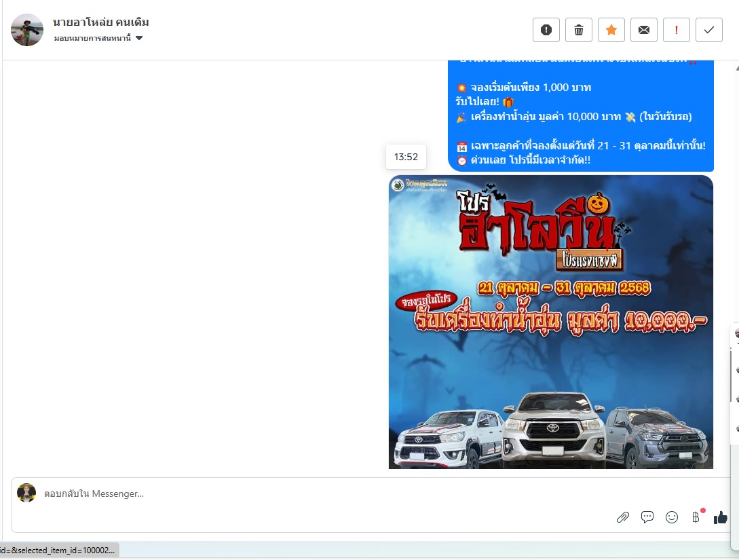The width and height of the screenshot is (739, 560).
Task: Mark conversation done with checkmark
Action: (709, 30)
